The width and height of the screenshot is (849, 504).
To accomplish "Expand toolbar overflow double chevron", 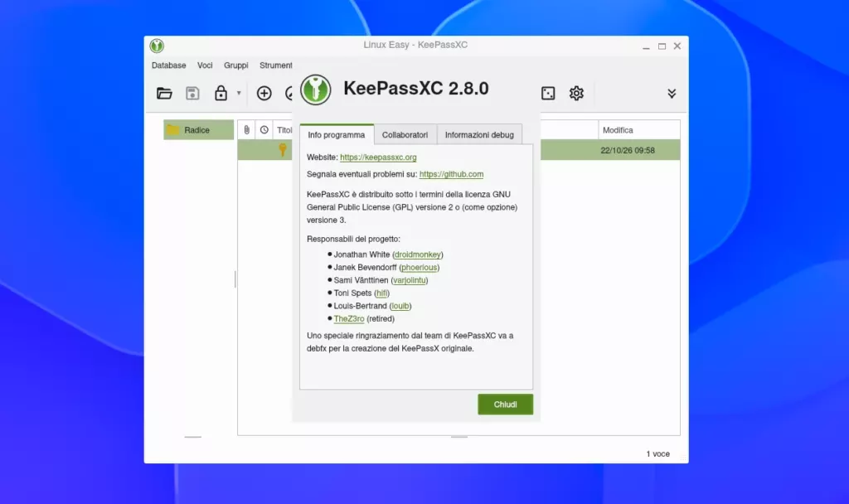I will point(672,94).
